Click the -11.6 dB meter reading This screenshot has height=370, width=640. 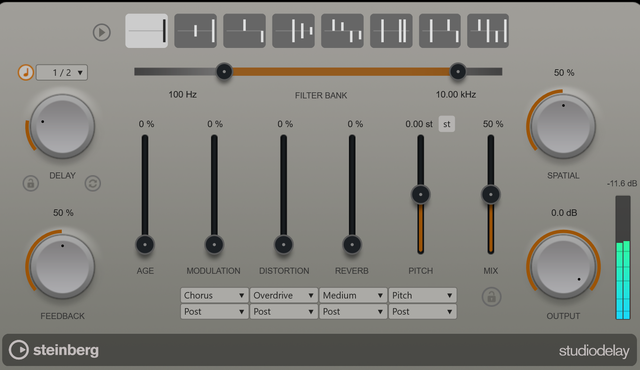622,184
